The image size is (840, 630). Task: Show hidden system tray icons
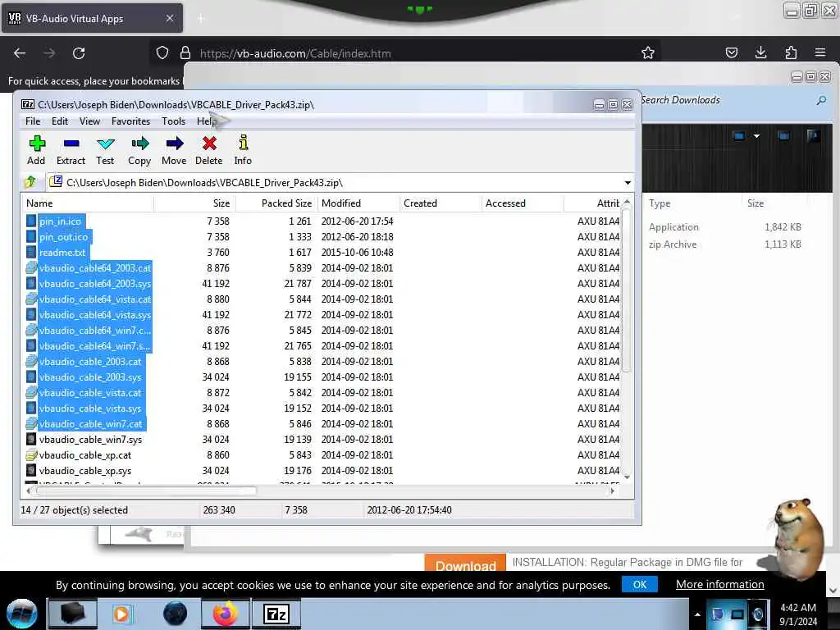[x=697, y=614]
